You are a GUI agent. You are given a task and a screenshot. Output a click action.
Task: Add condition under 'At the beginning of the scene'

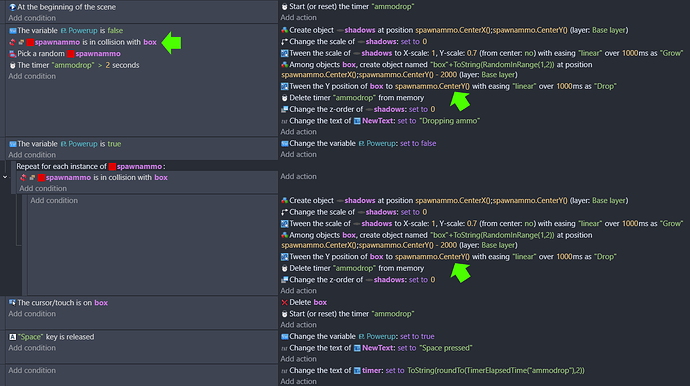click(32, 18)
